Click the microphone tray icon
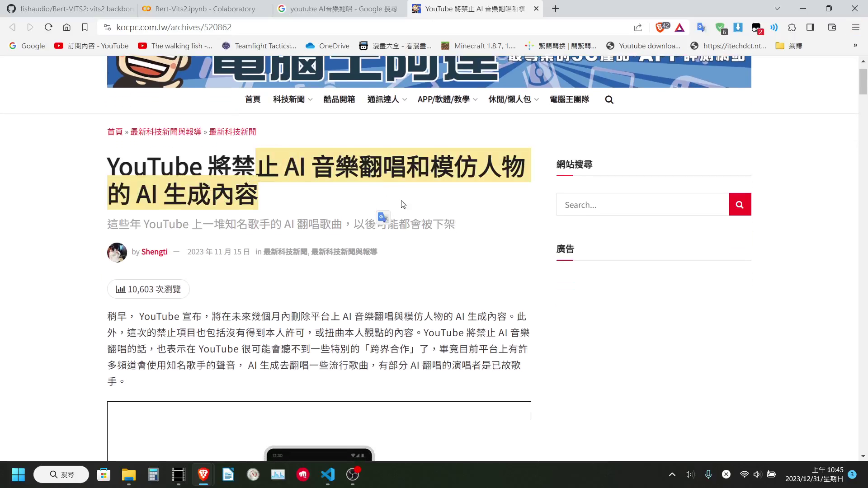868x488 pixels. (708, 474)
